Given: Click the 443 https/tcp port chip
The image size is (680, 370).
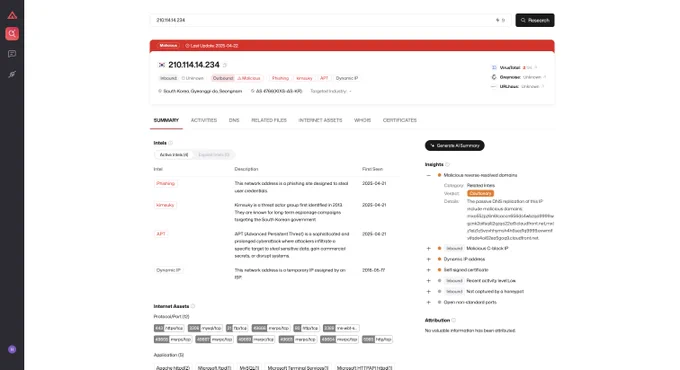Looking at the screenshot, I should coord(169,328).
